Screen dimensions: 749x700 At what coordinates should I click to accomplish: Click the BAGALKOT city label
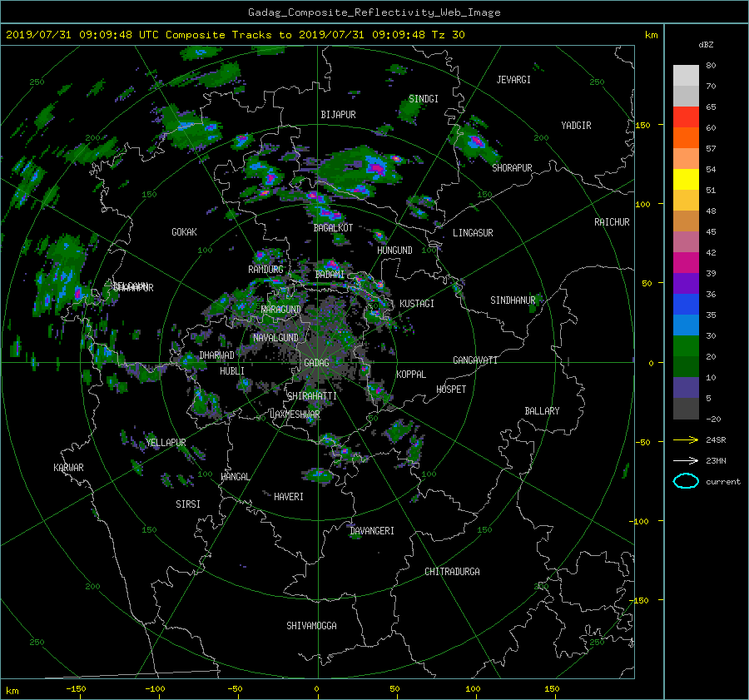[x=333, y=228]
